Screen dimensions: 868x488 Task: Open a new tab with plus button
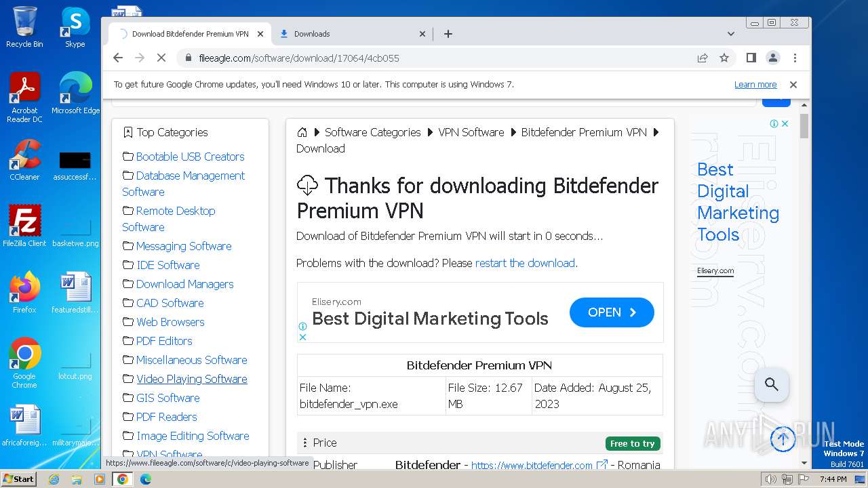tap(448, 34)
